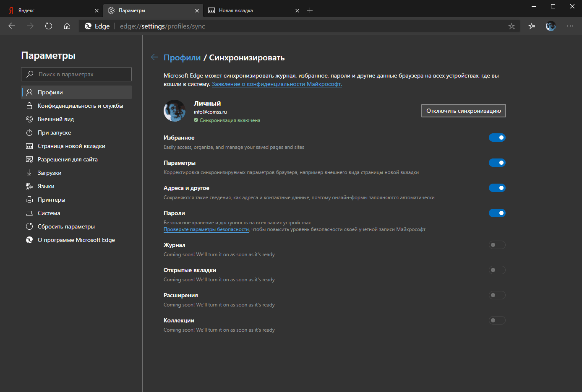Toggle off Избранное sync switch
This screenshot has width=582, height=392.
(x=497, y=138)
